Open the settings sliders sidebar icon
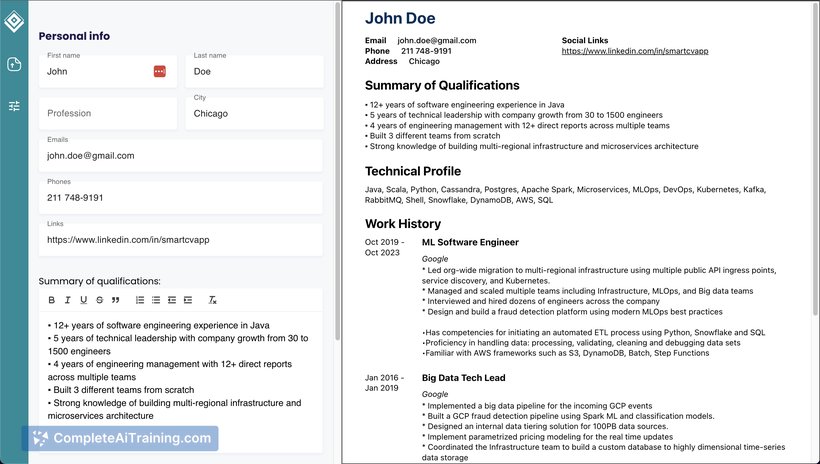820x464 pixels. pos(14,106)
